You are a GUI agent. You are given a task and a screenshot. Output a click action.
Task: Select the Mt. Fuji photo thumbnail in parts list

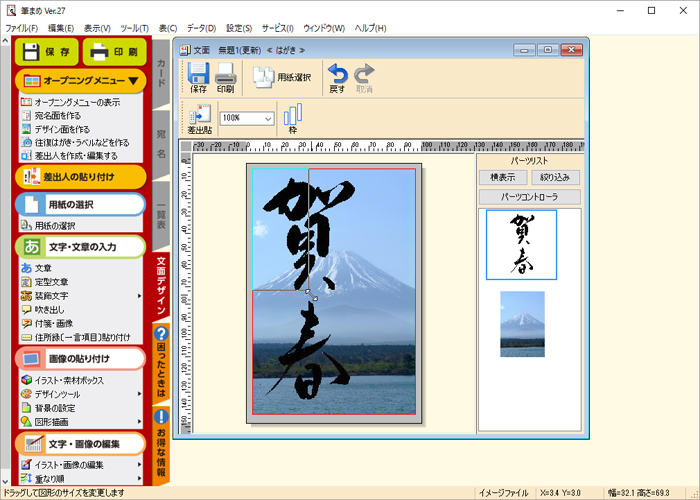522,323
